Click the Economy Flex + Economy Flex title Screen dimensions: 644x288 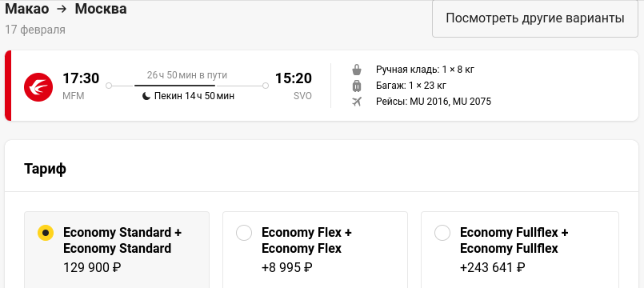307,240
